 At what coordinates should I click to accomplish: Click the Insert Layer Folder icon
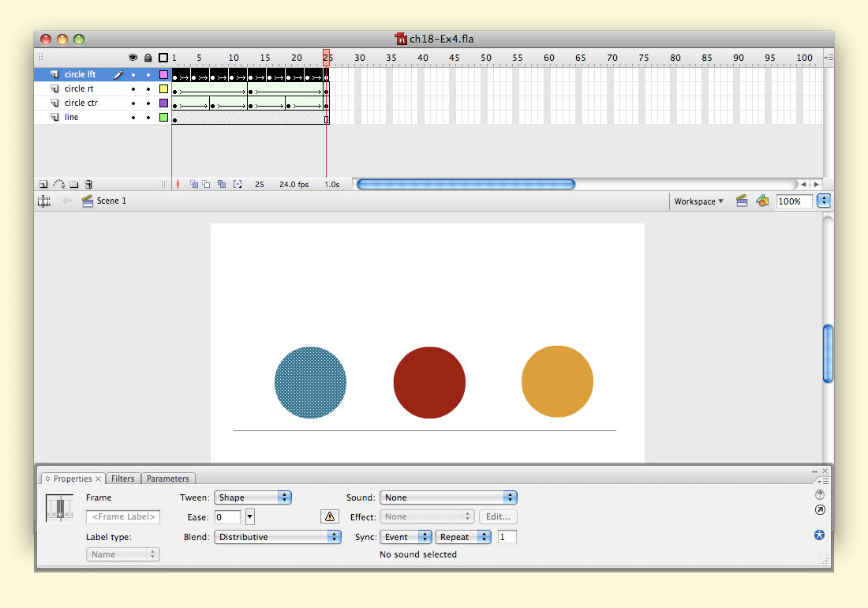coord(73,184)
